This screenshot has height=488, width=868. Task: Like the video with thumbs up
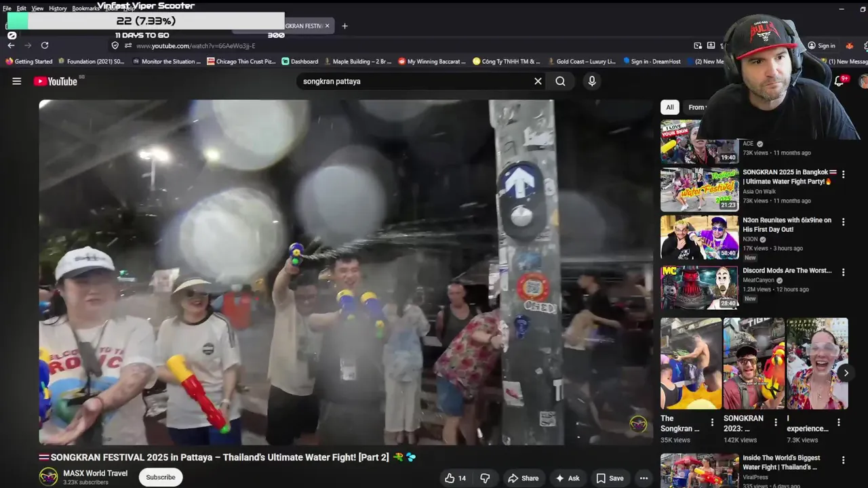[456, 478]
